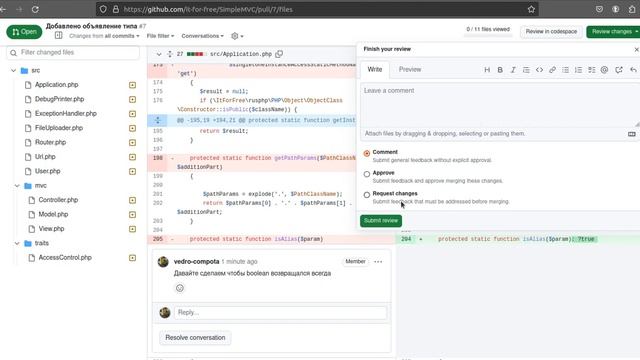Open ExceptionHandler.php in file tree
This screenshot has width=640, height=360.
click(x=66, y=113)
